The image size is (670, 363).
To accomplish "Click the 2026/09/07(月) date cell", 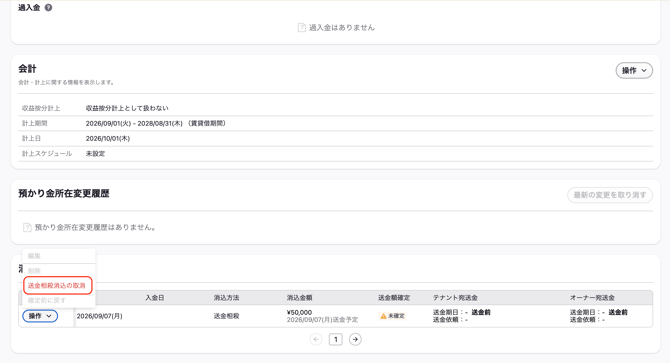I will tap(100, 316).
